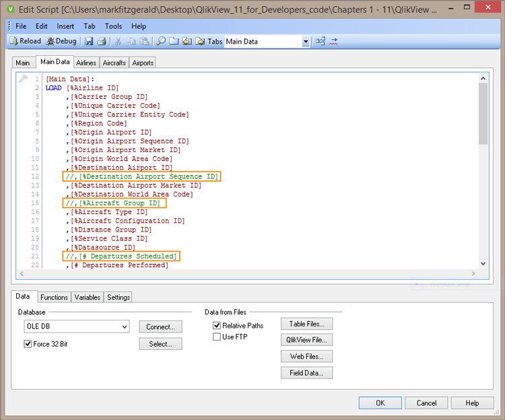This screenshot has height=420, width=505.
Task: Open the Insert menu
Action: [x=65, y=26]
